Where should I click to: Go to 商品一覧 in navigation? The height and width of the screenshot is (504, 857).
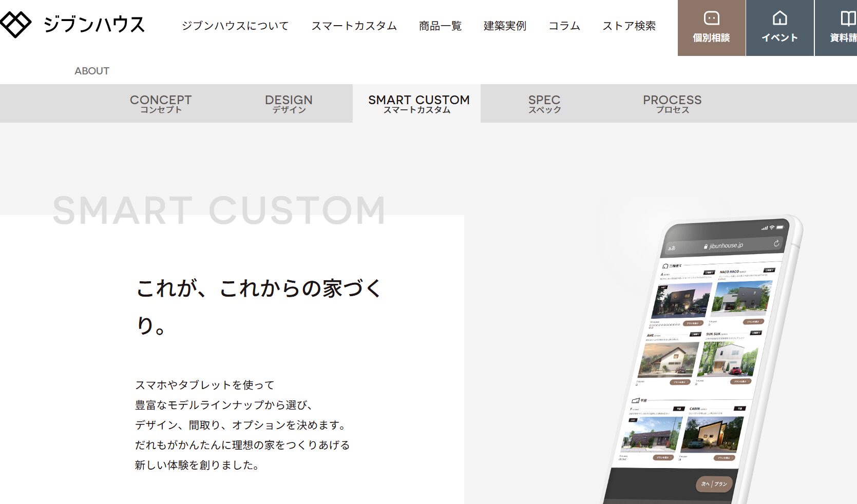click(x=440, y=26)
